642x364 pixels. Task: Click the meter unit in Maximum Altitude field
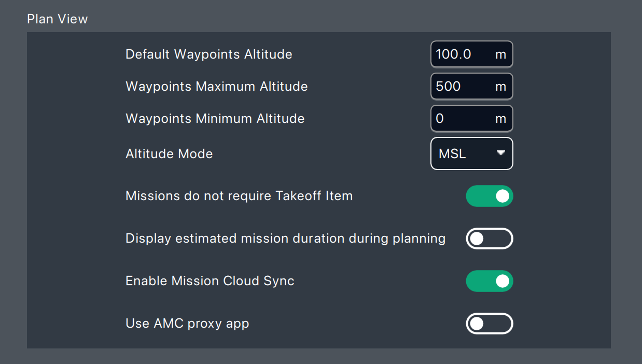pos(500,87)
